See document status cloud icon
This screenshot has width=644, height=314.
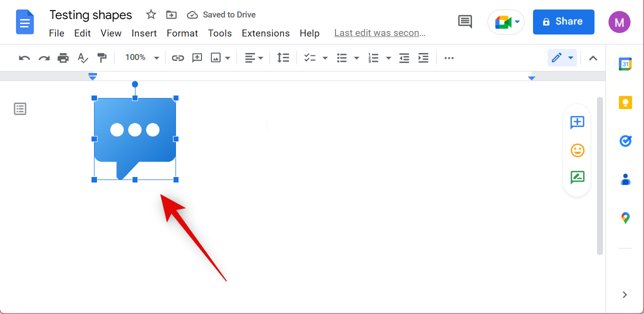[192, 15]
